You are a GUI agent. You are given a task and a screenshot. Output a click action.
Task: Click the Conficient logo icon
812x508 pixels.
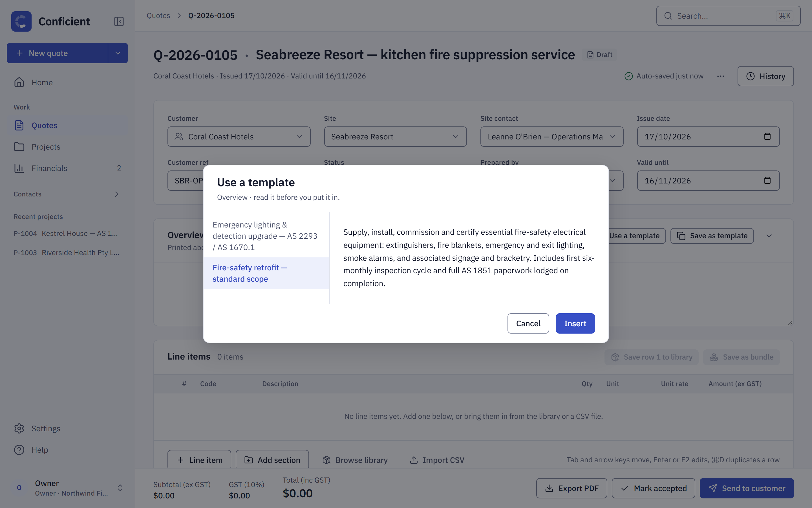click(x=21, y=21)
